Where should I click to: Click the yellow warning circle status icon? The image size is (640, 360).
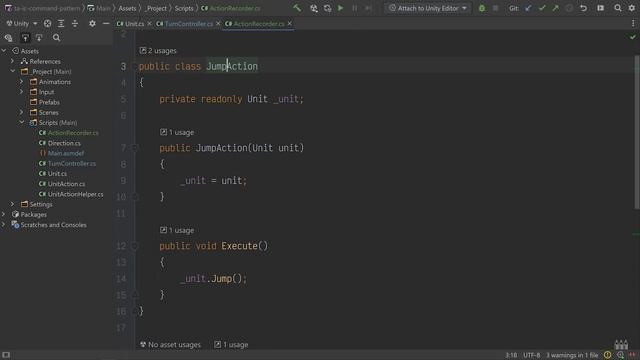click(x=607, y=355)
